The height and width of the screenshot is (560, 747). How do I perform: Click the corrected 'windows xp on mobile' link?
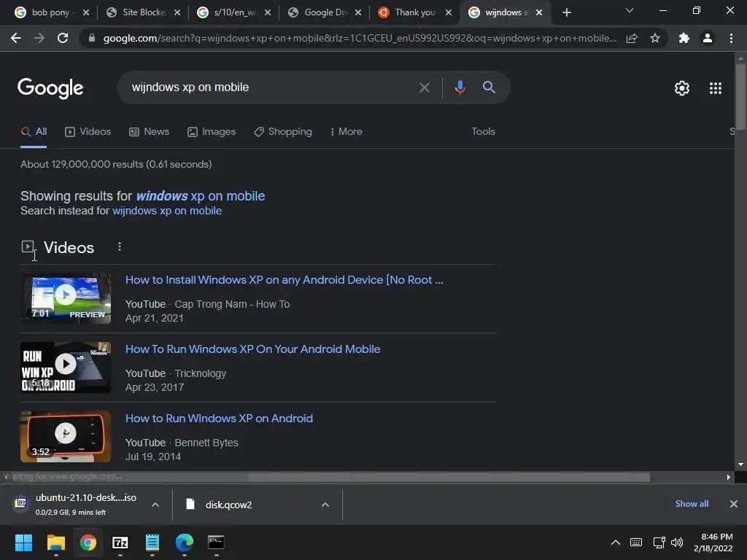tap(200, 196)
